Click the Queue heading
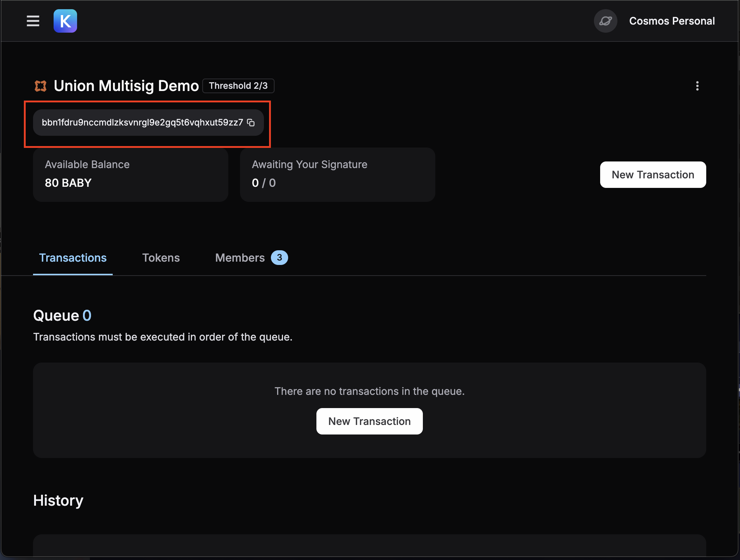740x560 pixels. click(56, 316)
